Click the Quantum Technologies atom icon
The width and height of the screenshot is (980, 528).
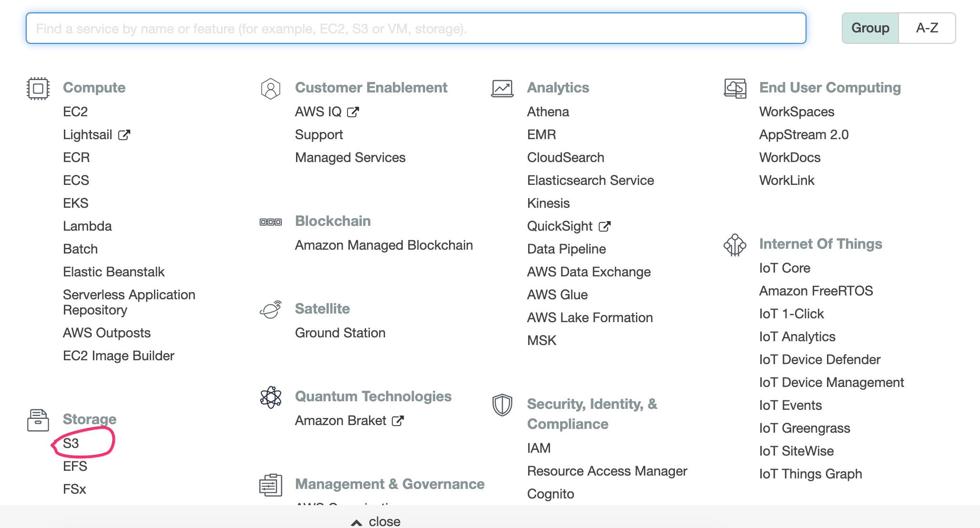click(x=270, y=397)
